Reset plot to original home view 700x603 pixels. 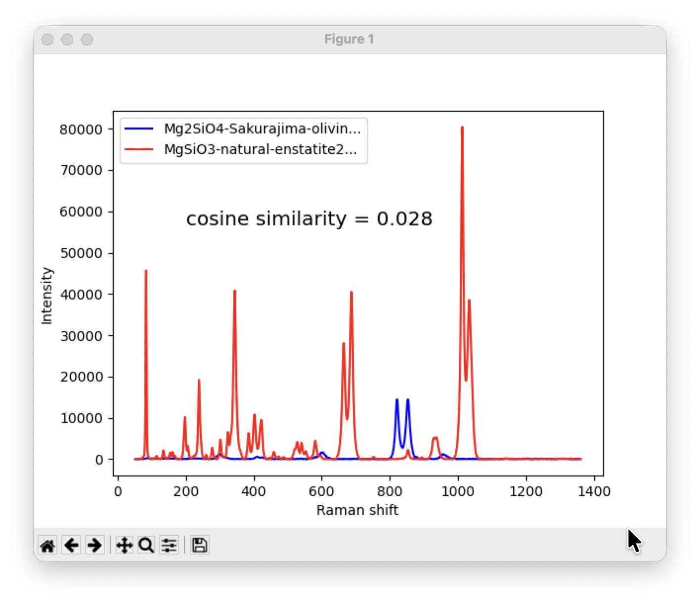tap(47, 546)
